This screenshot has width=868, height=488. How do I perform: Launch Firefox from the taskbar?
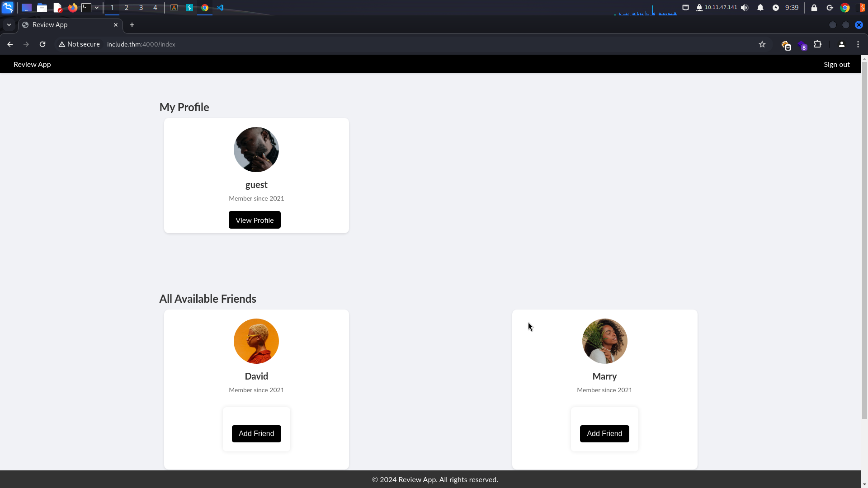72,8
